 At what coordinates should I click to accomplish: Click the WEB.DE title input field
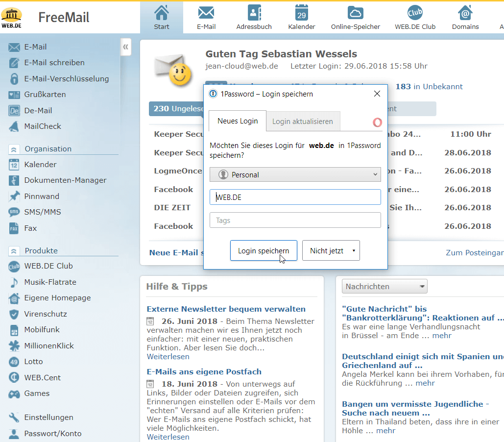[295, 197]
